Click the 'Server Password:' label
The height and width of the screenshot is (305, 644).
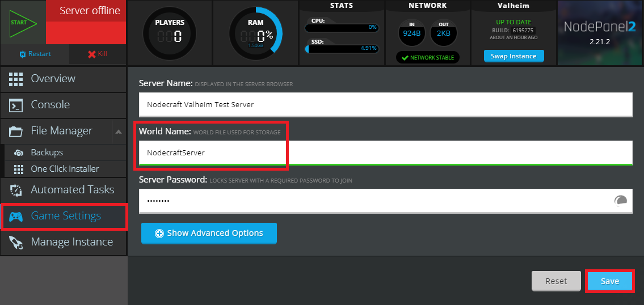[173, 180]
